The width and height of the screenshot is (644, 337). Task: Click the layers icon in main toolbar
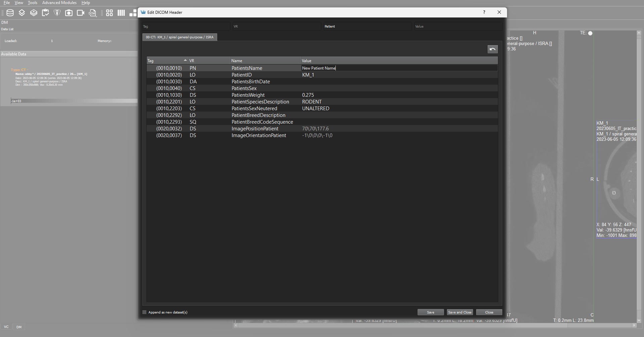[22, 13]
